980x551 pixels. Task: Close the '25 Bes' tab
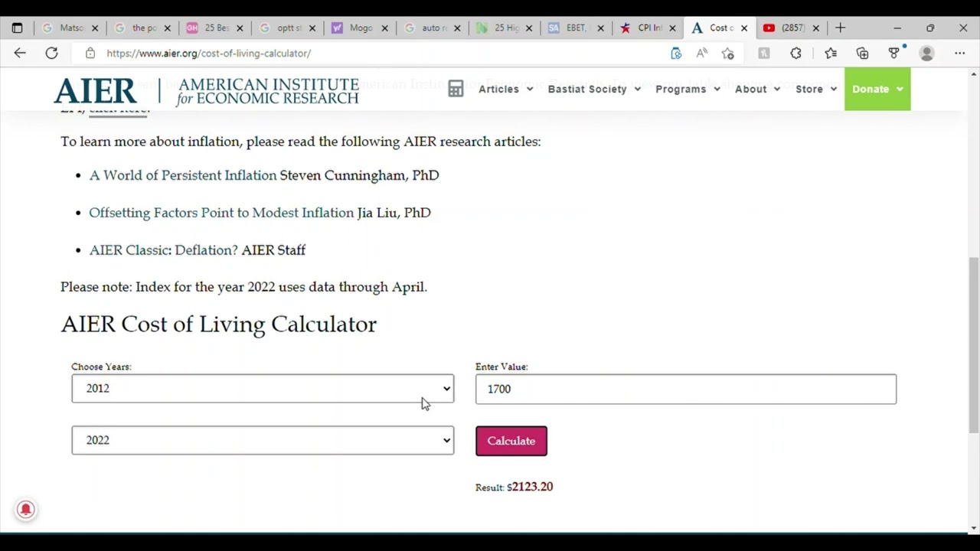240,28
